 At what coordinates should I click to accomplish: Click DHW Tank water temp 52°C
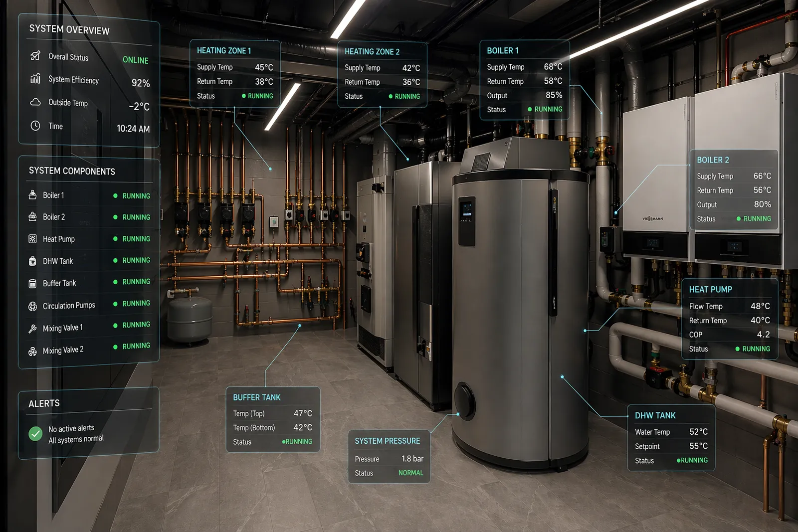pyautogui.click(x=698, y=431)
